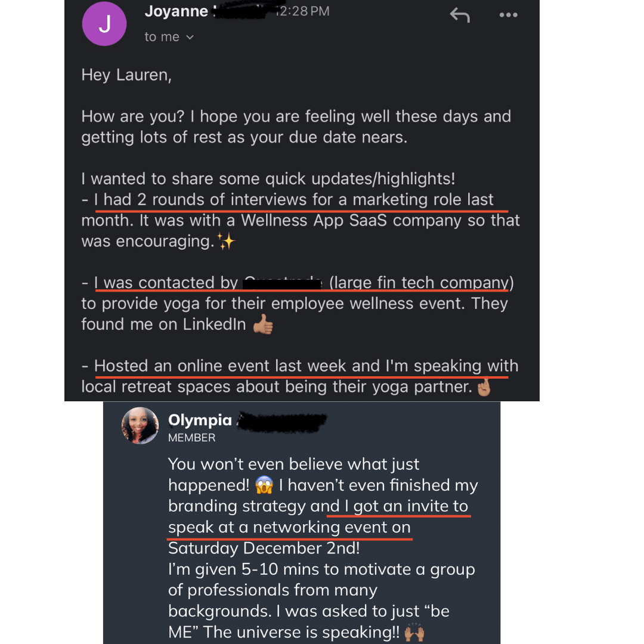Tap the raised hands emoji after 'speaking!!'
The image size is (644, 644).
[x=414, y=632]
